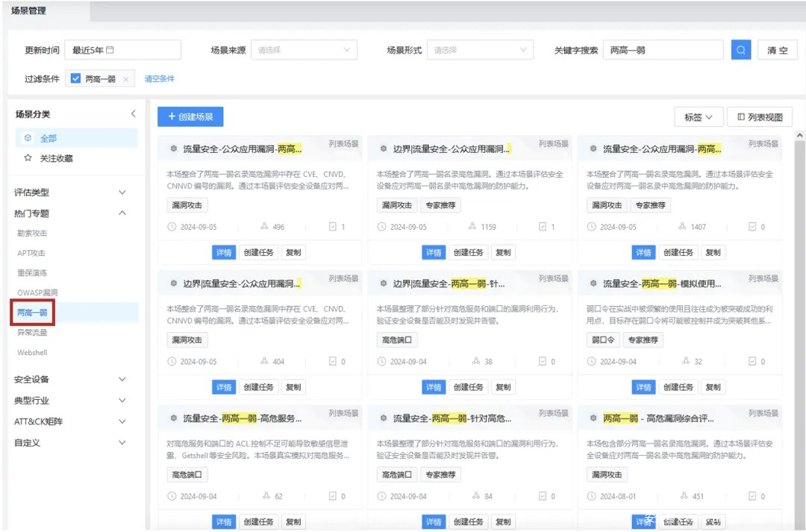Remove the 两高一弱 filter tag

[x=126, y=79]
